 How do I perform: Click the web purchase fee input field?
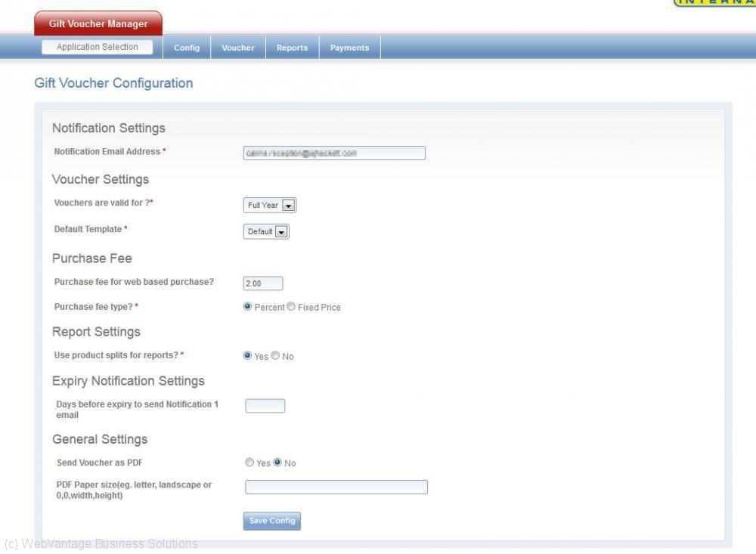pos(262,283)
